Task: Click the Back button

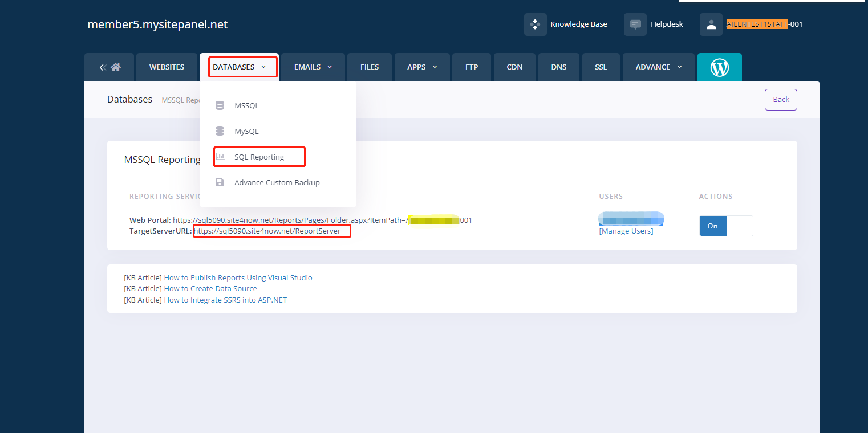Action: [780, 99]
